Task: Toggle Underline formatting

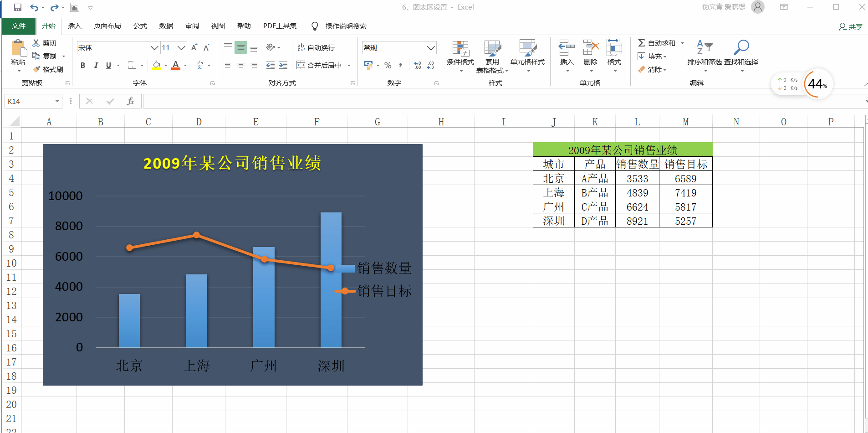Action: click(108, 65)
